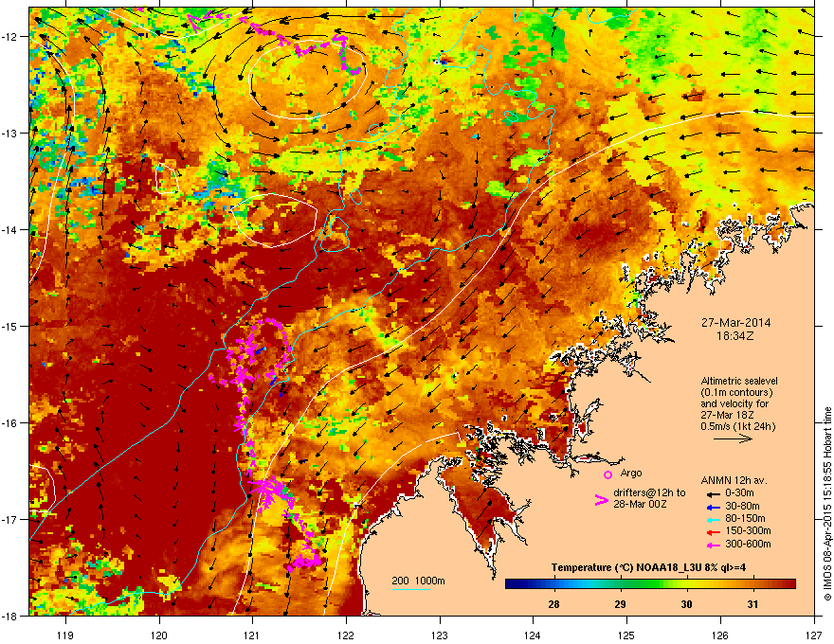Click the colorbar tick label '30'

pos(687,604)
